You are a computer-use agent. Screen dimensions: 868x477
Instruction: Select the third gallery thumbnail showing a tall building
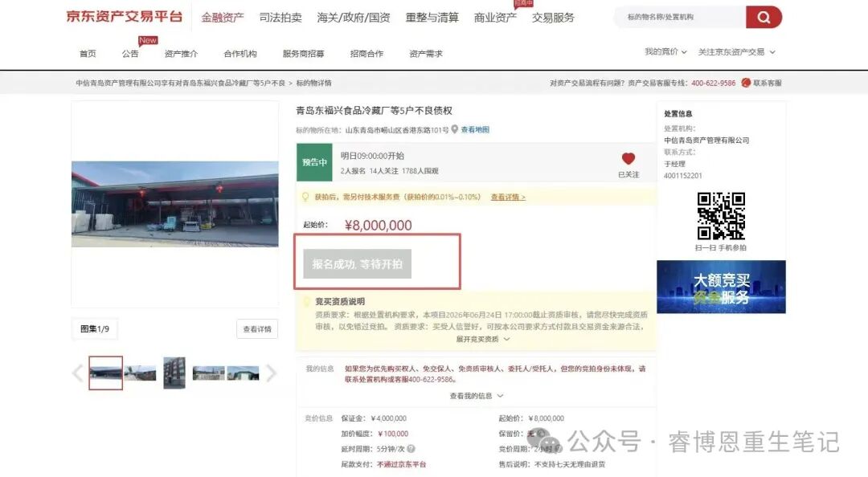pos(174,373)
